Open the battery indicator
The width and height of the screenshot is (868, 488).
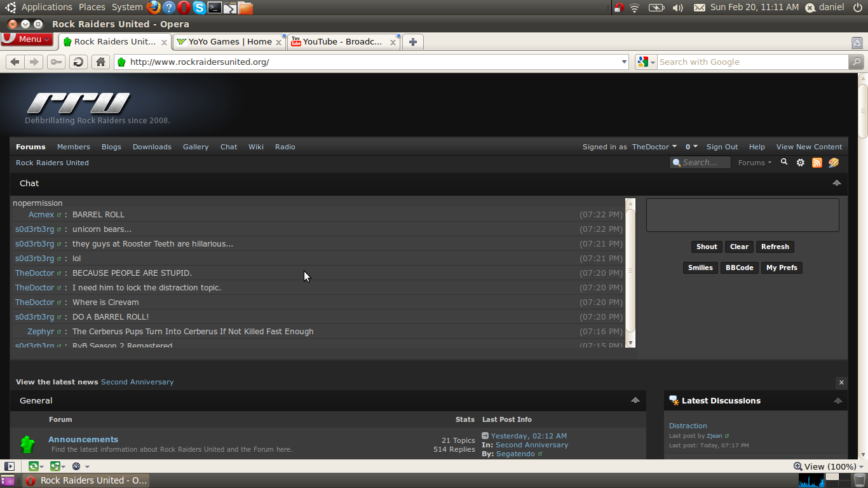pyautogui.click(x=656, y=8)
